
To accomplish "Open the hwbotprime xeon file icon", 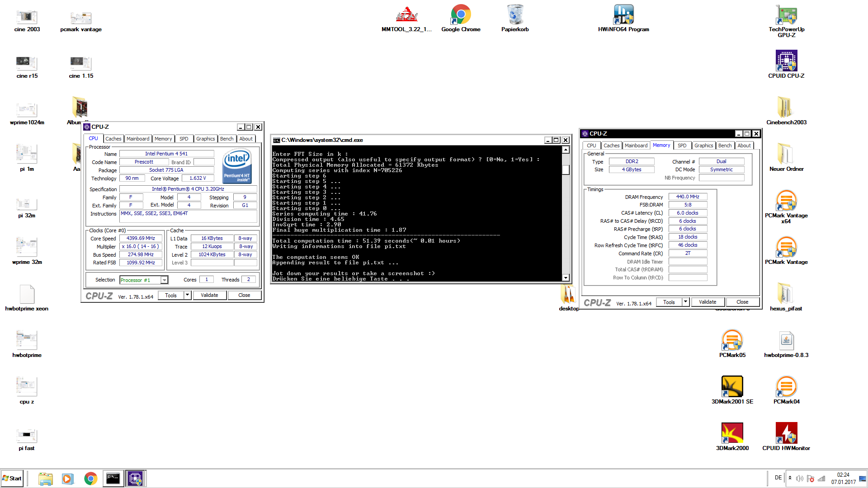I will [x=27, y=298].
